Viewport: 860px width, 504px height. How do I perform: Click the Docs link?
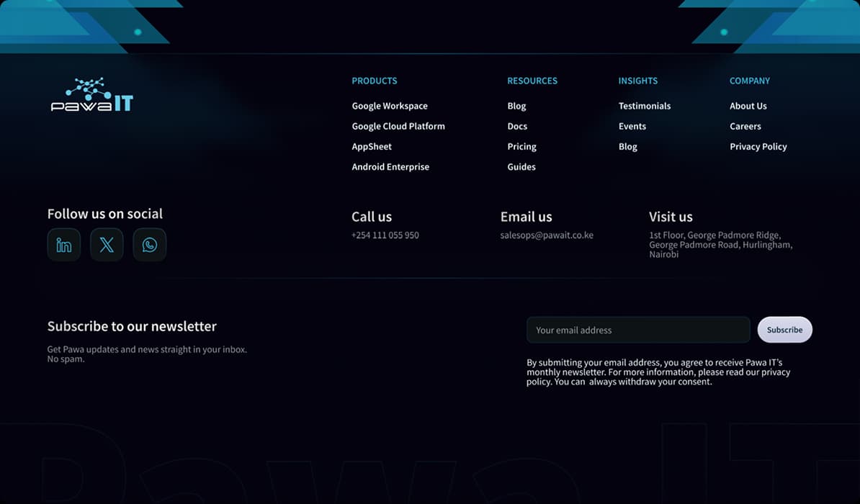click(517, 126)
